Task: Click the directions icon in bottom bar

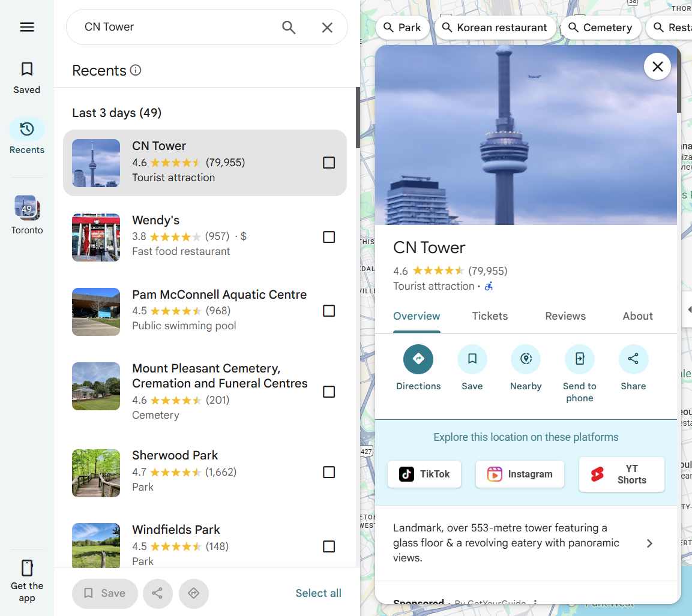Action: (x=194, y=593)
